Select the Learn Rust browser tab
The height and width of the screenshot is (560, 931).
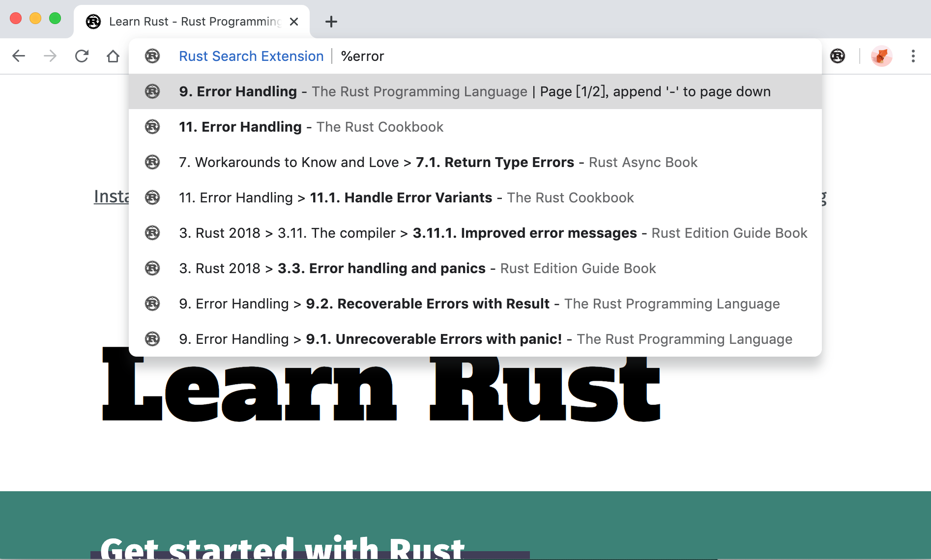pyautogui.click(x=192, y=22)
